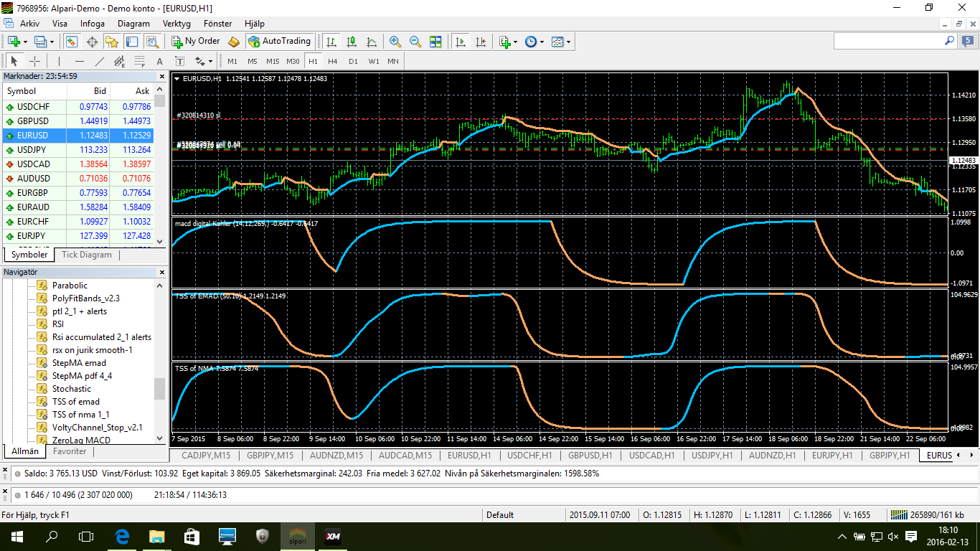Click Navigator scrollbar down arrow
This screenshot has width=980, height=551.
159,438
